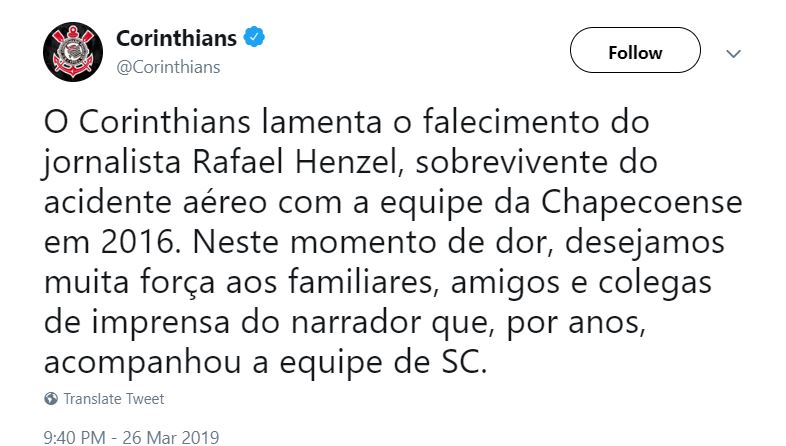Viewport: 786px width, 446px height.
Task: Click the globe icon beside Translate Tweet
Action: point(51,399)
